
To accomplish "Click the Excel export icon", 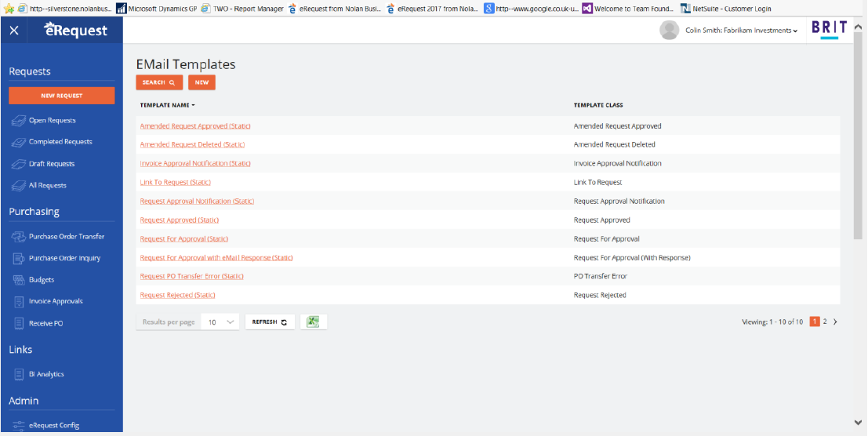I will click(x=313, y=322).
